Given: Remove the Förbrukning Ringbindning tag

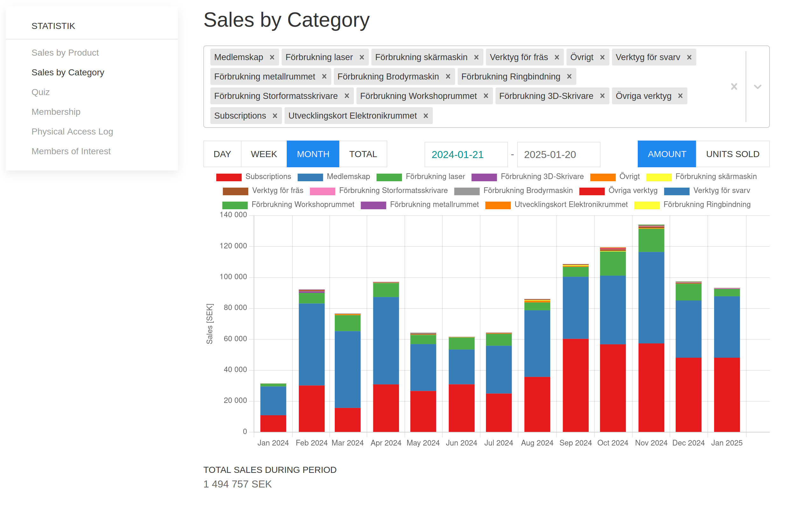Looking at the screenshot, I should (x=569, y=77).
